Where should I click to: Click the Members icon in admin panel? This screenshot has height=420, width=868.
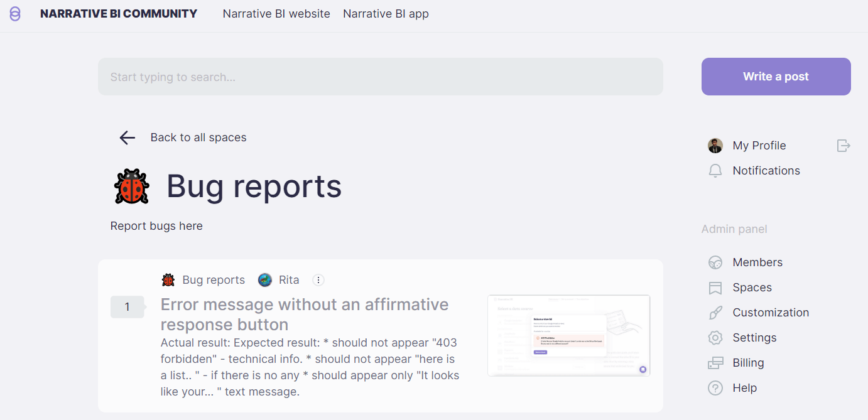point(715,262)
